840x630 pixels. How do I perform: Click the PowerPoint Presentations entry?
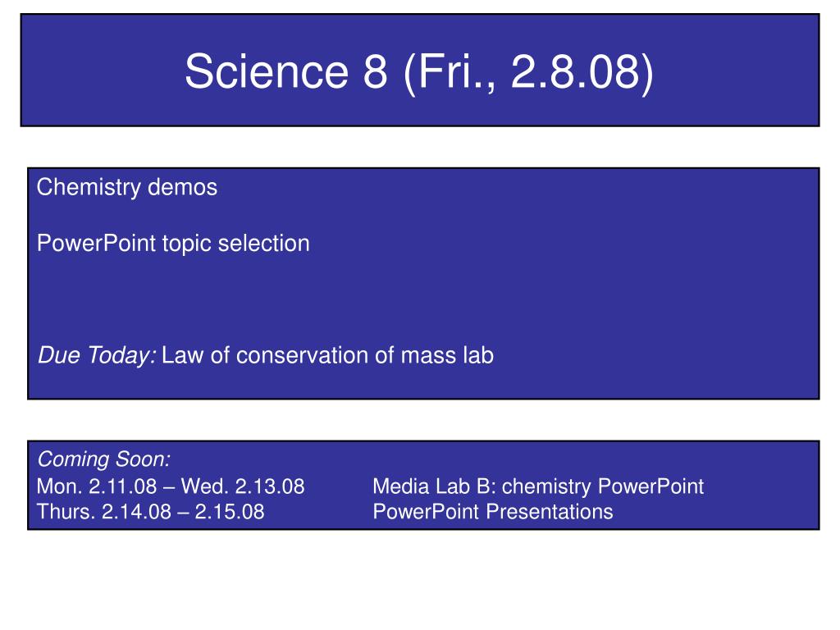tap(493, 512)
